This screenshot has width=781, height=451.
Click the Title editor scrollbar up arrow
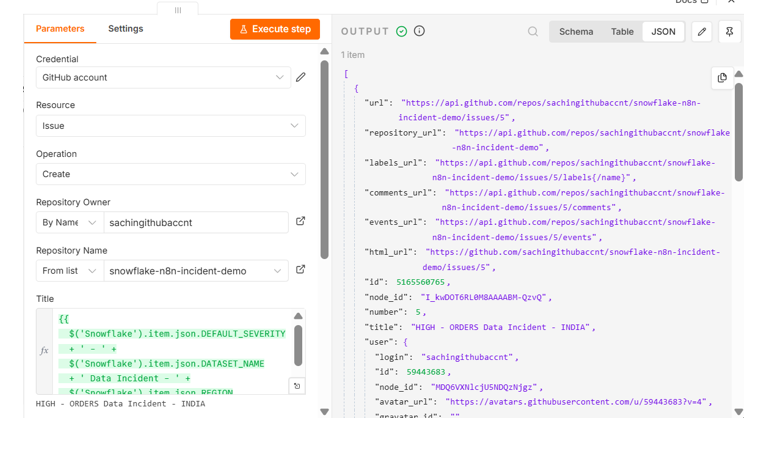pos(298,316)
